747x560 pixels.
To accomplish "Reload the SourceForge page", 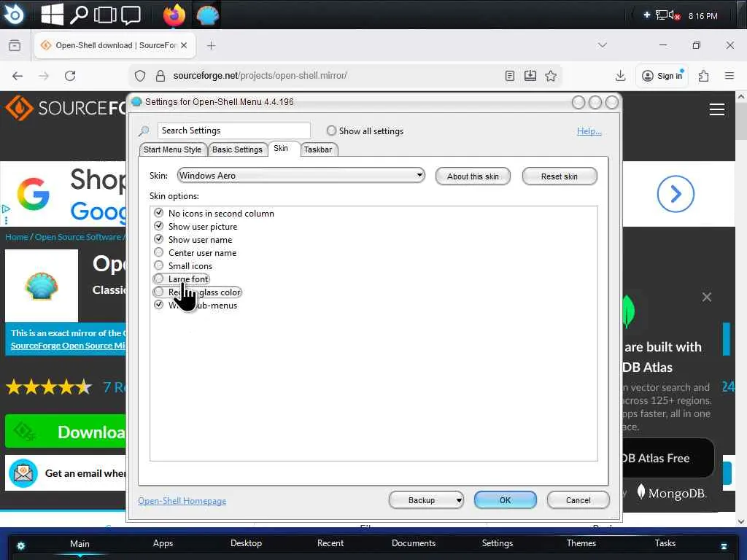I will point(70,76).
